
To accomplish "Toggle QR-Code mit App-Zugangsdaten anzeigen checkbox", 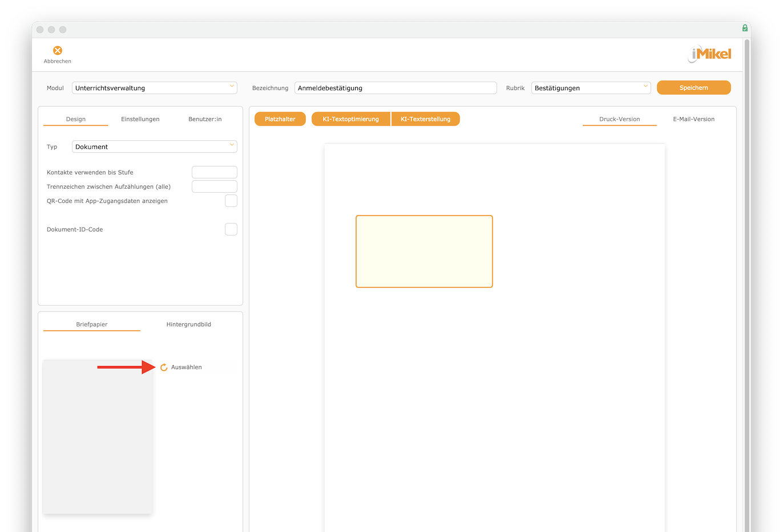I will click(x=231, y=201).
